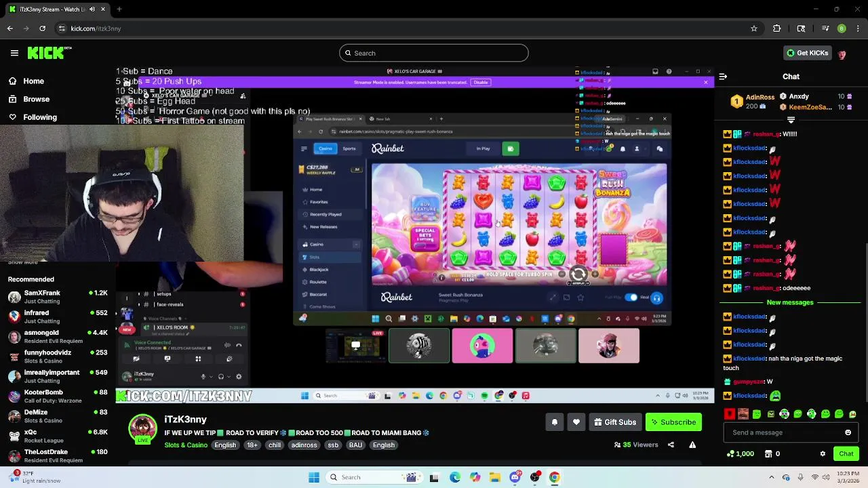Image resolution: width=868 pixels, height=488 pixels.
Task: Follow channel with the heart button
Action: 576,422
